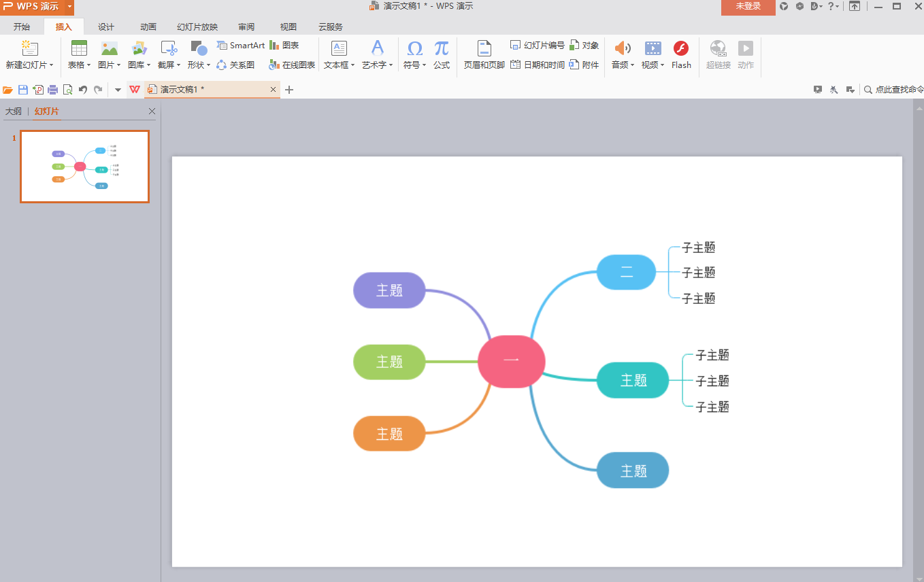The width and height of the screenshot is (924, 582).
Task: Insert a chart with the 图表 button
Action: point(284,46)
